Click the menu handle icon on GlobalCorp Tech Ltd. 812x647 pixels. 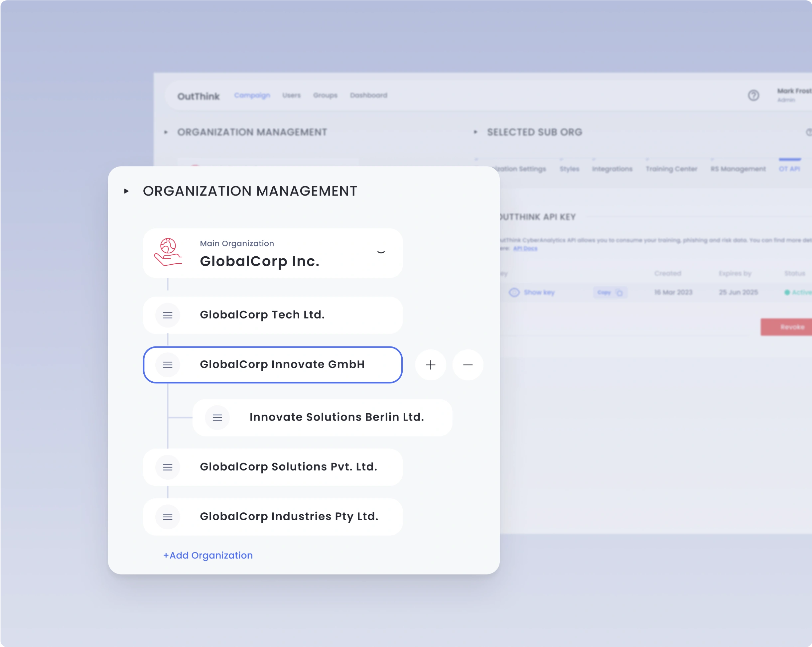[x=167, y=315]
